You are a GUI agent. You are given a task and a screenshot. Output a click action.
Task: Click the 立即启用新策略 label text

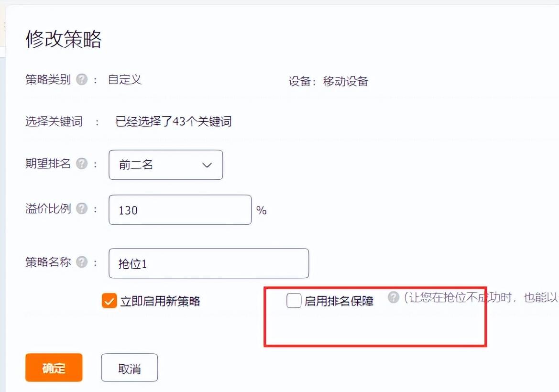(x=160, y=301)
